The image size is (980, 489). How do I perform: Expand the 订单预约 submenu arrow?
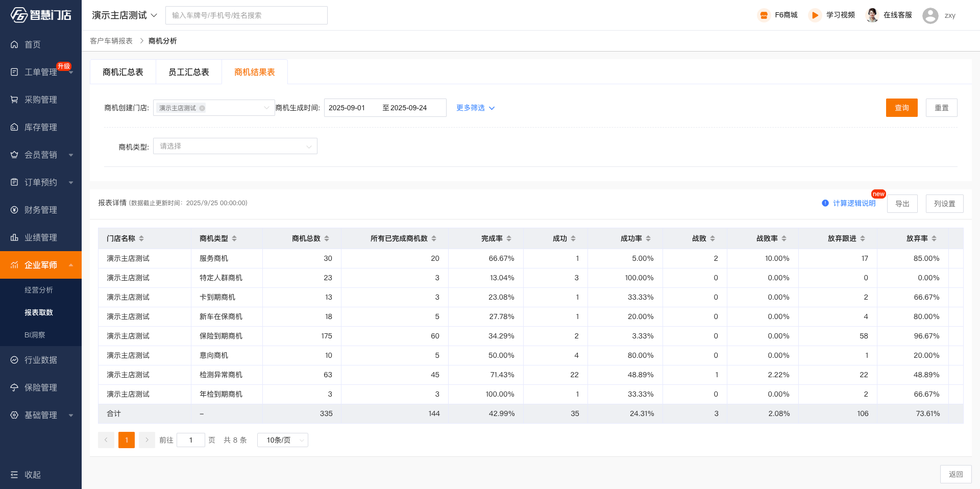point(71,183)
